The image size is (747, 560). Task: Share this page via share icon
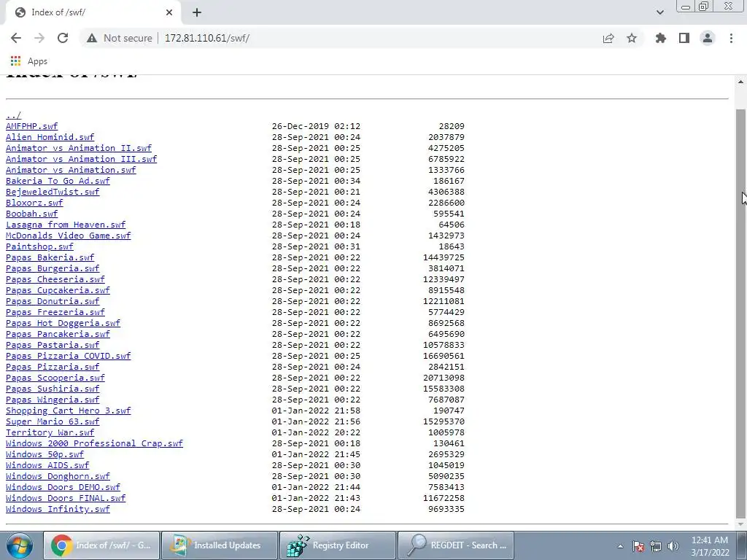coord(608,38)
